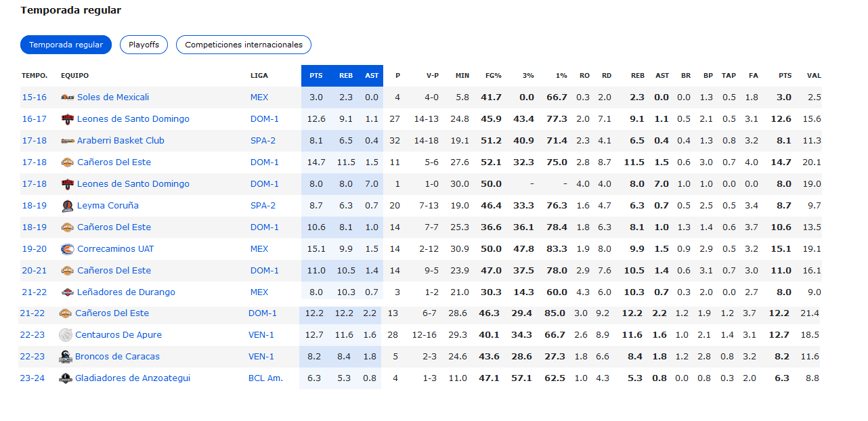Screen dimensions: 868x421
Task: Click the Centauros De Apure logo
Action: pos(65,335)
